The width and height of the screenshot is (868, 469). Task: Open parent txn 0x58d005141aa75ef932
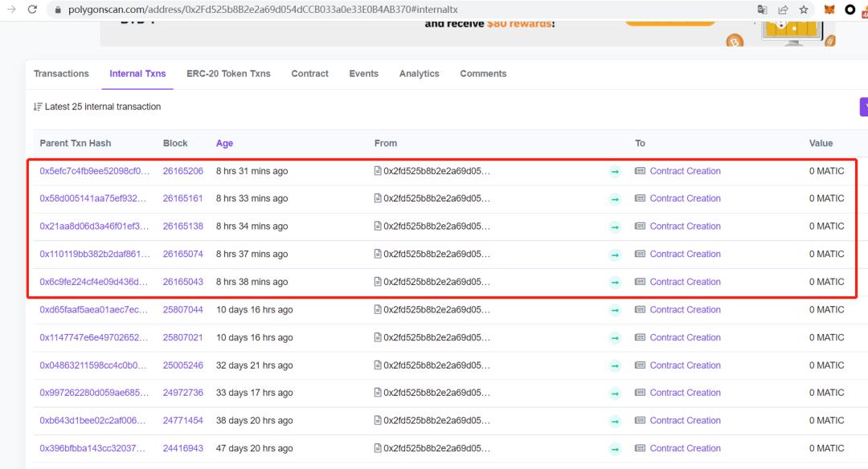tap(93, 198)
